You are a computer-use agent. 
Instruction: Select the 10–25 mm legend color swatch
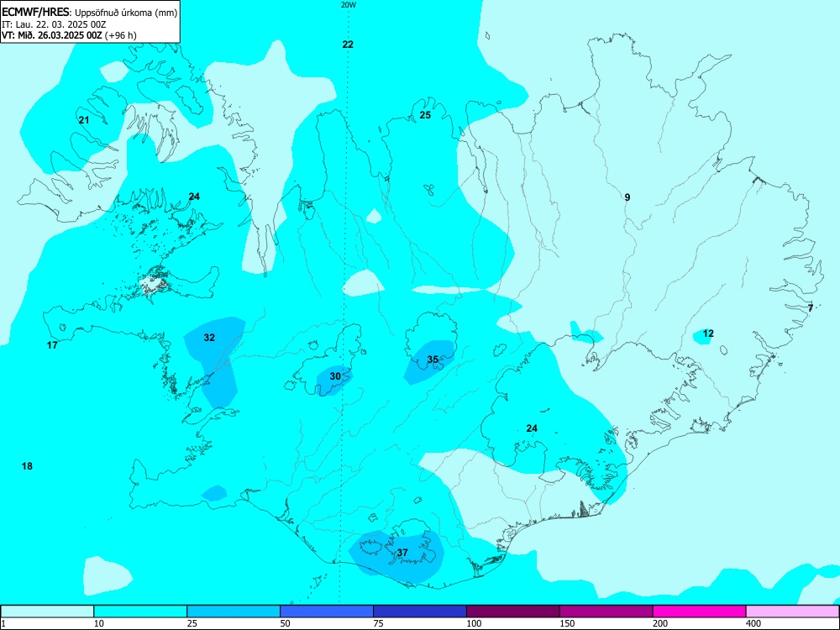pos(140,612)
